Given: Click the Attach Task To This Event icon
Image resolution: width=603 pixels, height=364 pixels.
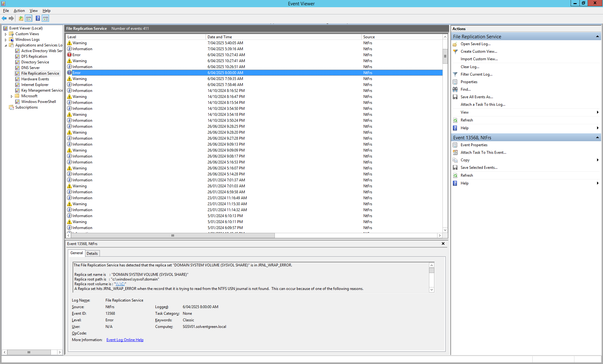Looking at the screenshot, I should pyautogui.click(x=455, y=153).
